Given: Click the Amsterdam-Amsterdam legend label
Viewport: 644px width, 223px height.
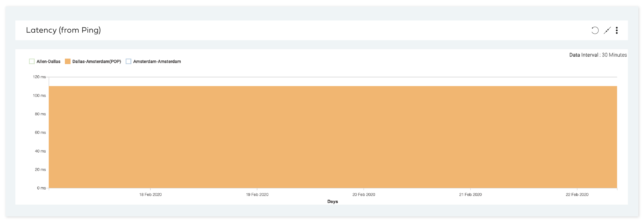Looking at the screenshot, I should click(x=157, y=62).
